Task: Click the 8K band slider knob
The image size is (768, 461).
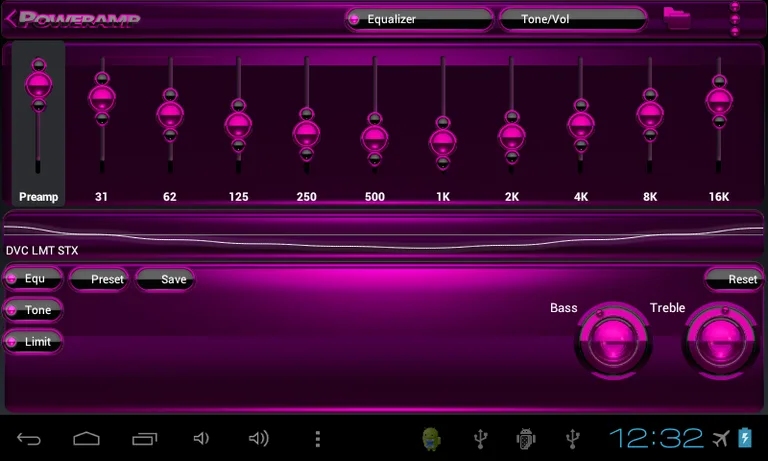Action: 650,114
